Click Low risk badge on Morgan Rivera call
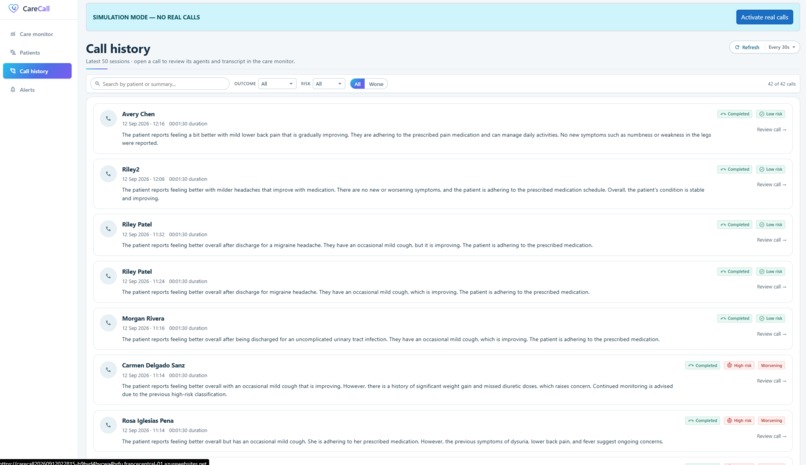Image resolution: width=806 pixels, height=465 pixels. pyautogui.click(x=771, y=319)
